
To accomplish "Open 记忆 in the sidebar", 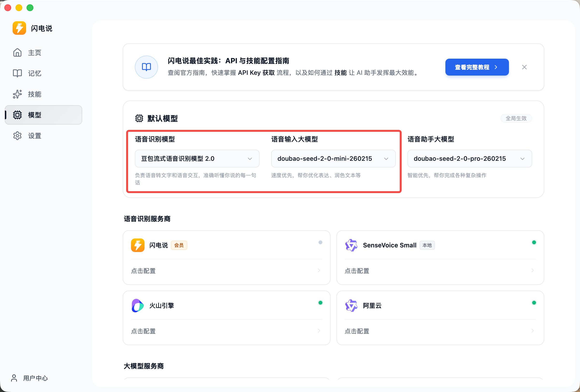I will point(43,73).
